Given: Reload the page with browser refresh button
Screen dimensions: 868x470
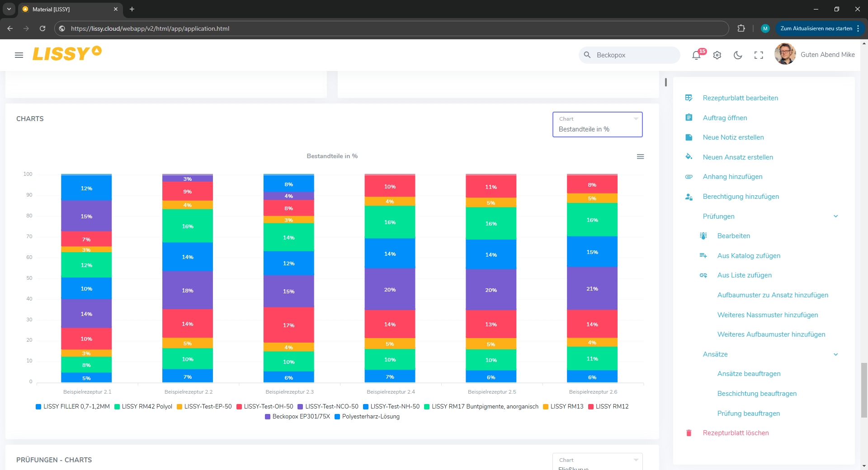Looking at the screenshot, I should coord(42,28).
